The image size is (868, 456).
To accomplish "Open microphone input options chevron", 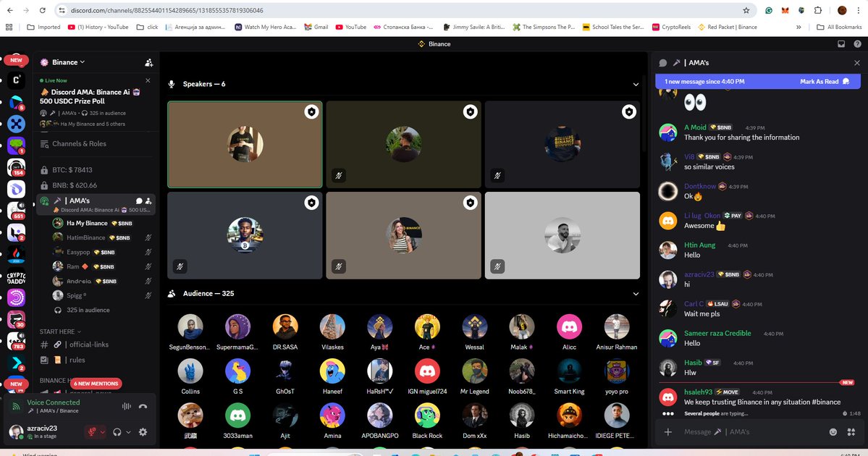I will tap(102, 432).
